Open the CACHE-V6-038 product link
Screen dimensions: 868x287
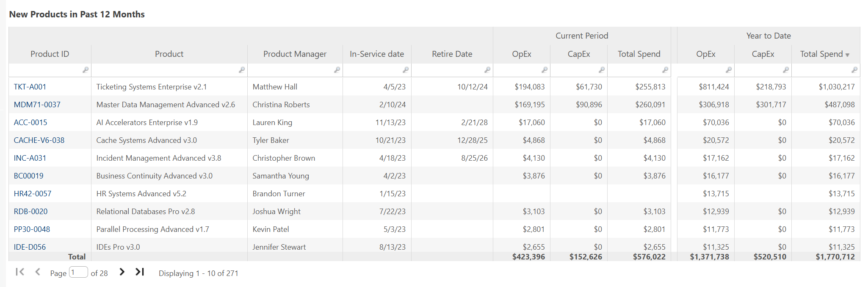tap(39, 140)
